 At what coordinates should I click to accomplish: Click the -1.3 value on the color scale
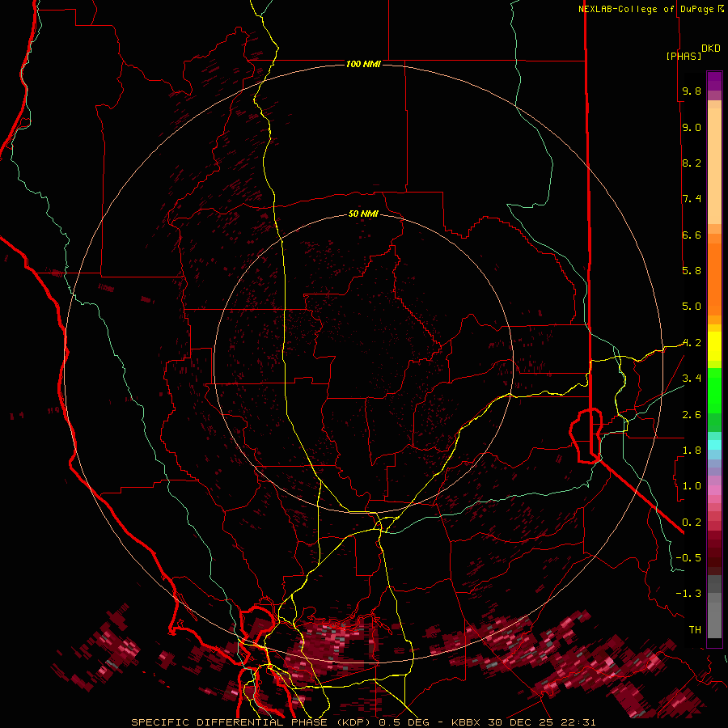click(688, 594)
